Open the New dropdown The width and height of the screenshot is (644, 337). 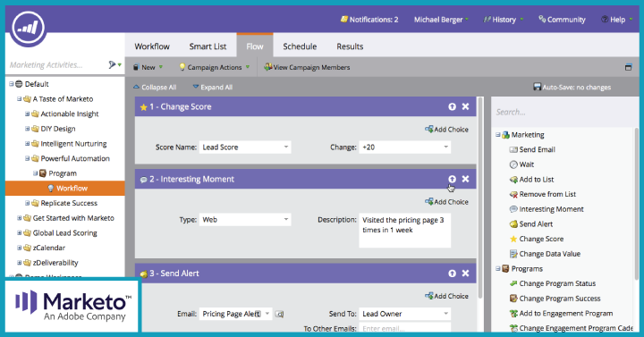148,67
